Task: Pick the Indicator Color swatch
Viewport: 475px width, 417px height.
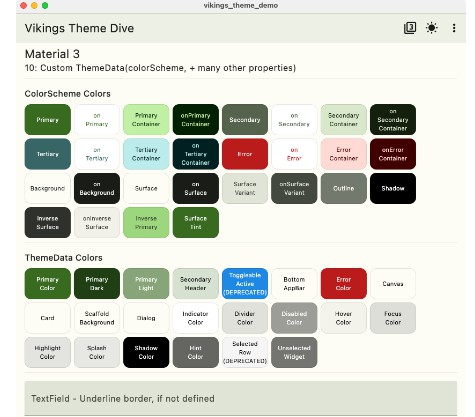Action: pyautogui.click(x=196, y=318)
